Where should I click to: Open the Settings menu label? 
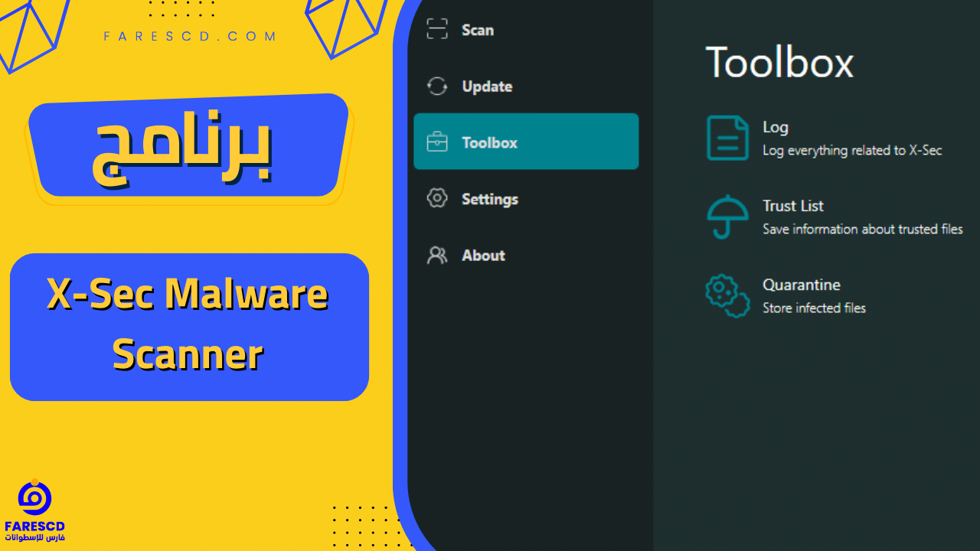click(x=490, y=199)
